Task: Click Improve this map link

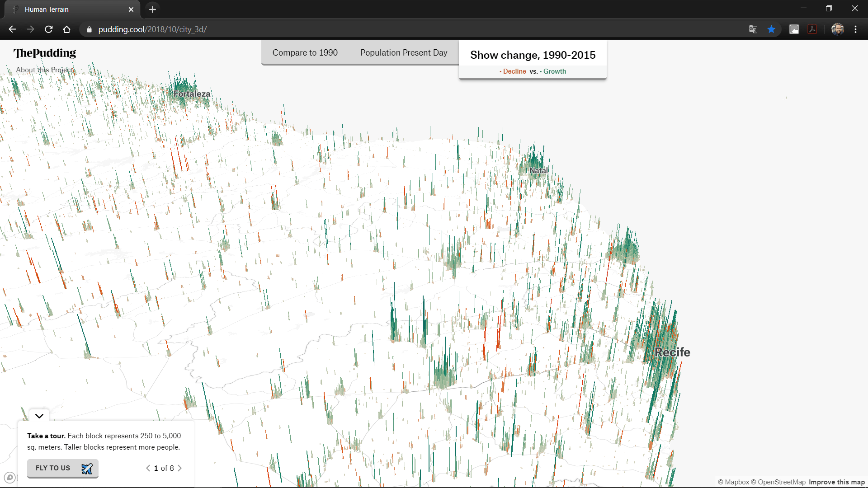Action: 836,482
